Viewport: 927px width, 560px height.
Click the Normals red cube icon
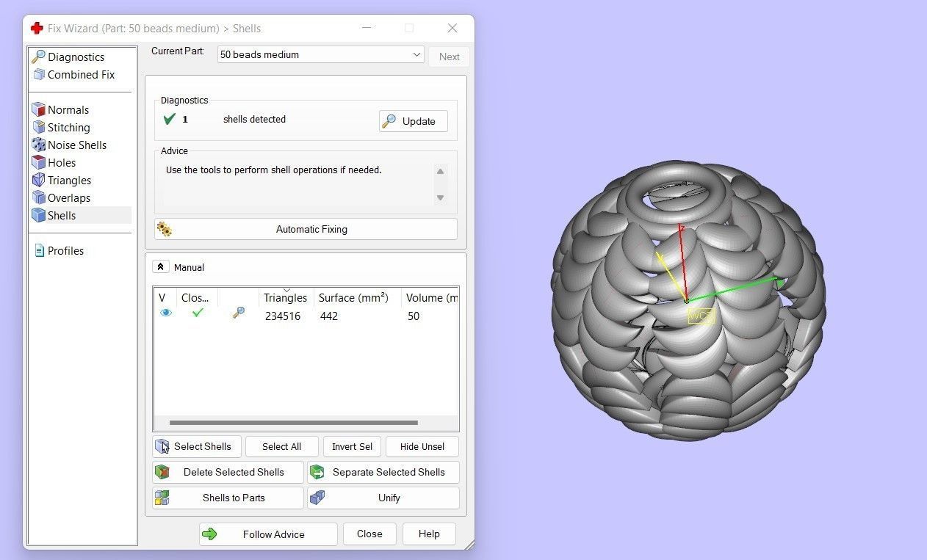click(x=38, y=109)
